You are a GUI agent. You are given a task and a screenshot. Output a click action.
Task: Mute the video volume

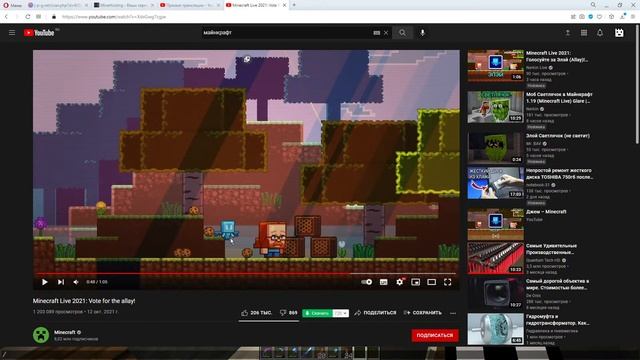coord(76,282)
